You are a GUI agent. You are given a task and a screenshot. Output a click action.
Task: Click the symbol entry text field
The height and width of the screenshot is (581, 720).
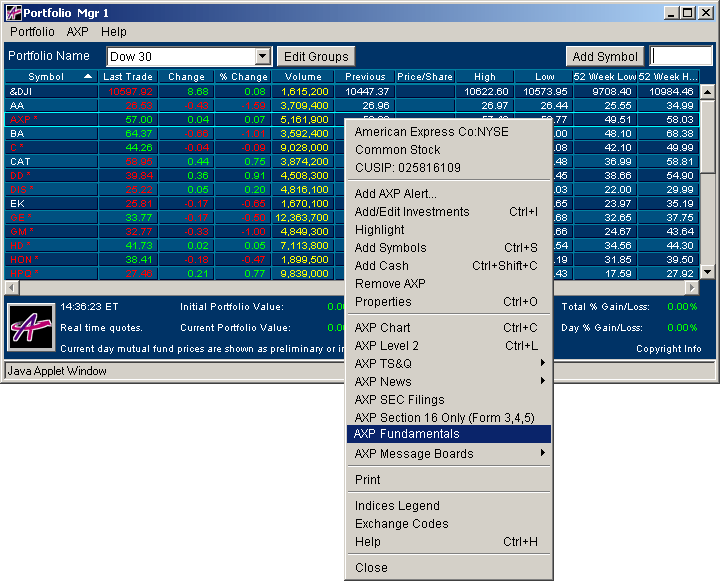[x=681, y=56]
